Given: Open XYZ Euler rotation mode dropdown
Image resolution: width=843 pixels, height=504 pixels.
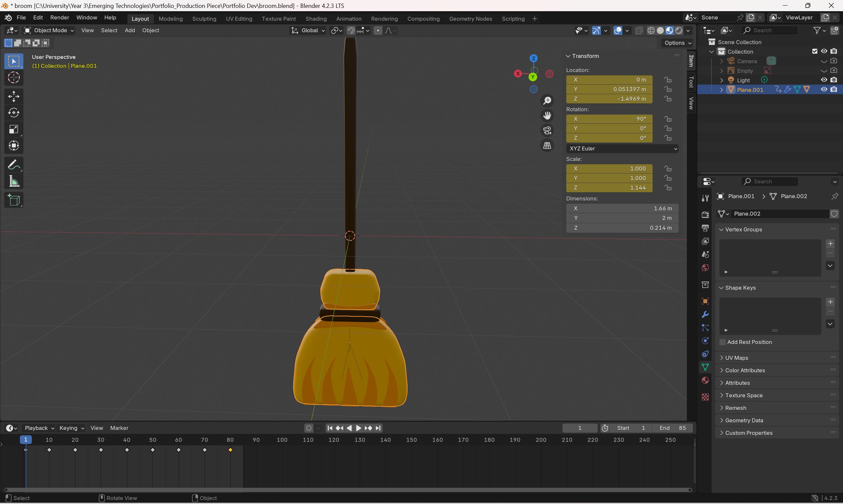Looking at the screenshot, I should coord(622,149).
